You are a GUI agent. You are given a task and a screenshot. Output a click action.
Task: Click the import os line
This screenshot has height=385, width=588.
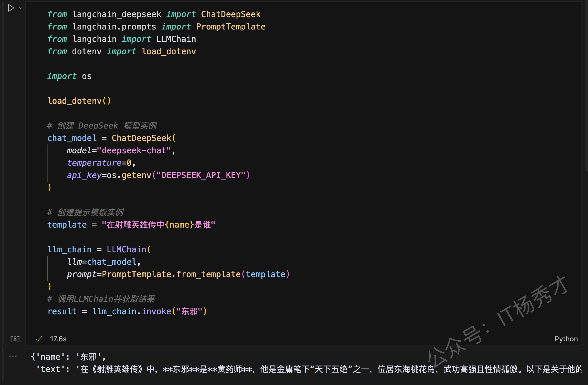point(70,76)
